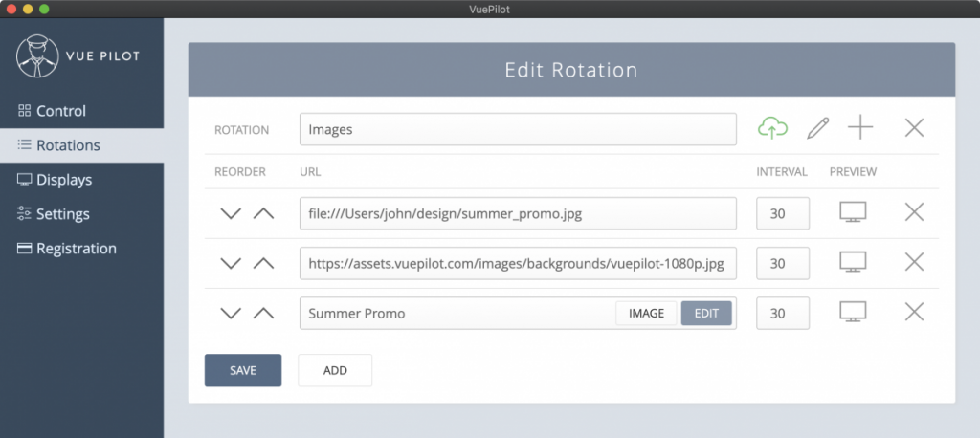Preview the summer_promo.jpg monitor icon
980x438 pixels.
tap(853, 212)
